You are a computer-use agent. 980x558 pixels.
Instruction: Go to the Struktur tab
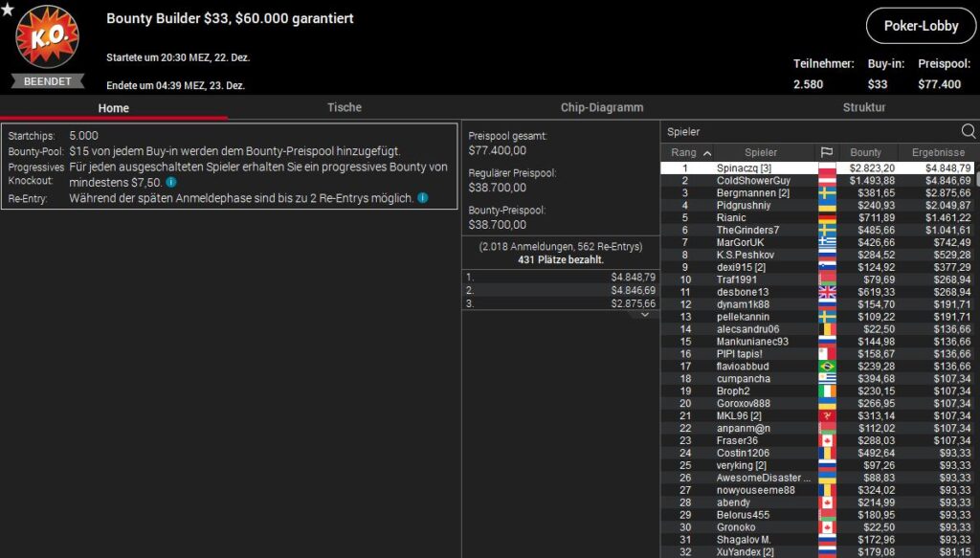point(863,107)
